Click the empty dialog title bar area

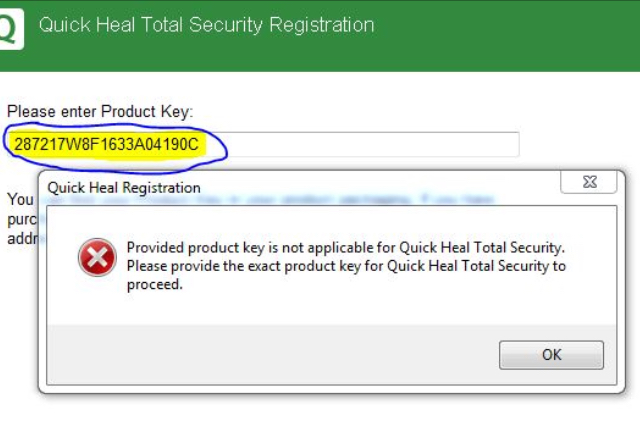[x=380, y=187]
